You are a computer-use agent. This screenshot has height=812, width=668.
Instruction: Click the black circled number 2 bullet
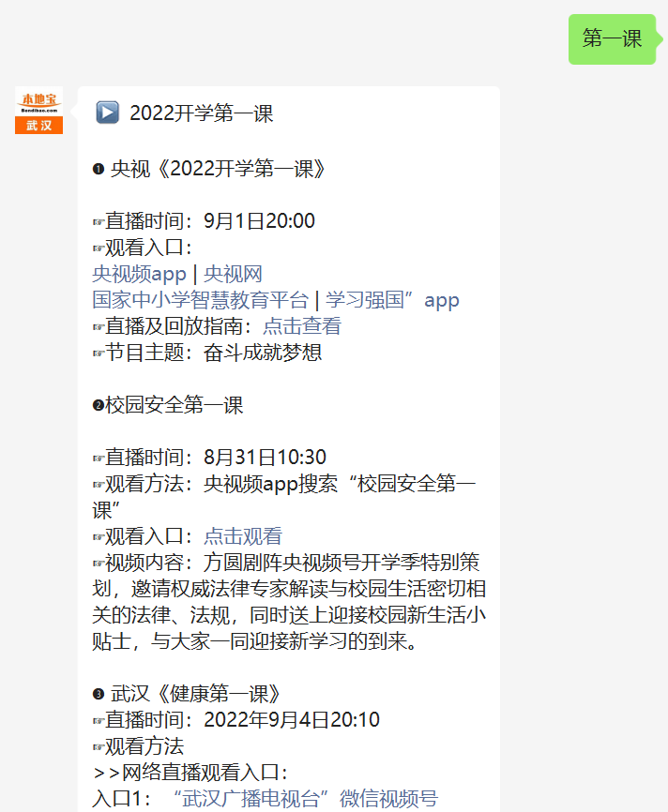click(x=99, y=405)
